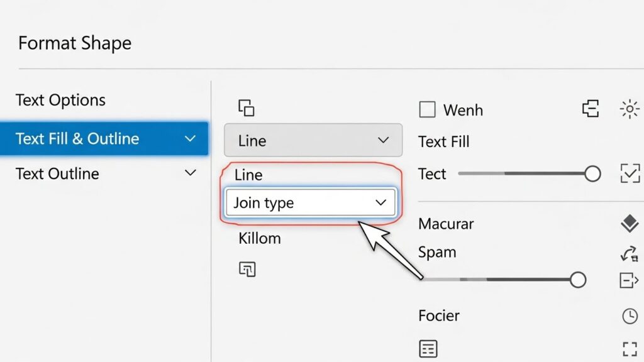Click the list document icon below Focier

click(x=428, y=348)
